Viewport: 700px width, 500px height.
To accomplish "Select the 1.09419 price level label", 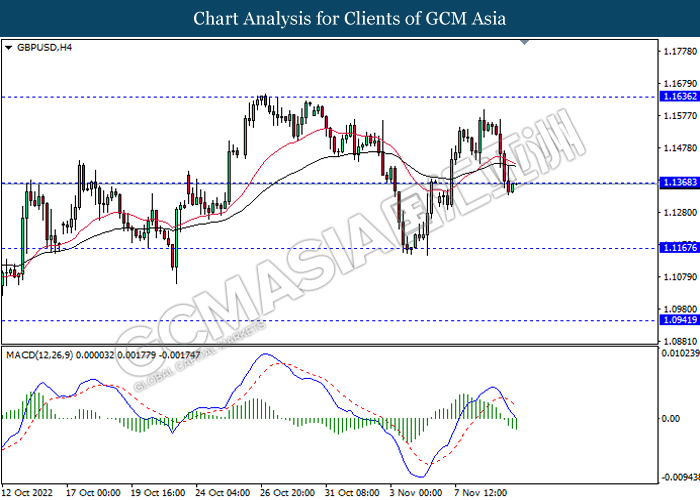I will tap(680, 320).
